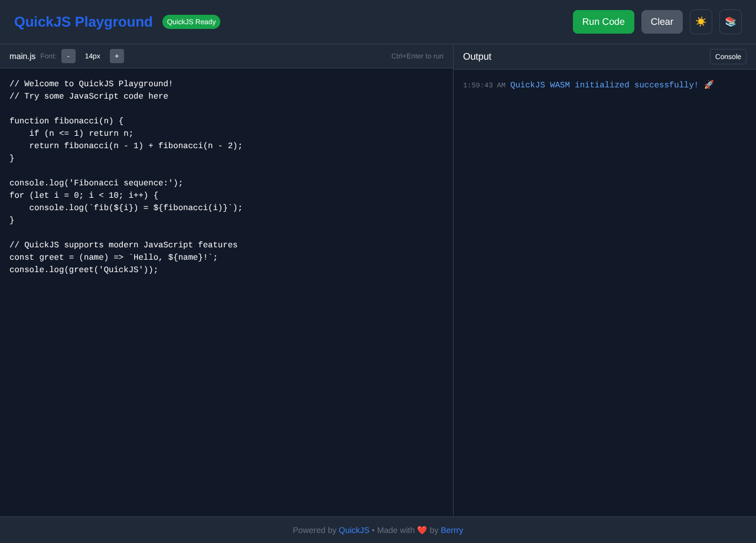Click the heart emoji in the footer

[422, 530]
